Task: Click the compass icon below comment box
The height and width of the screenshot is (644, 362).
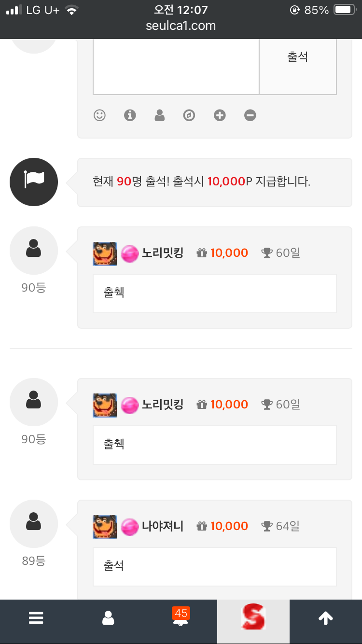Action: pos(189,115)
